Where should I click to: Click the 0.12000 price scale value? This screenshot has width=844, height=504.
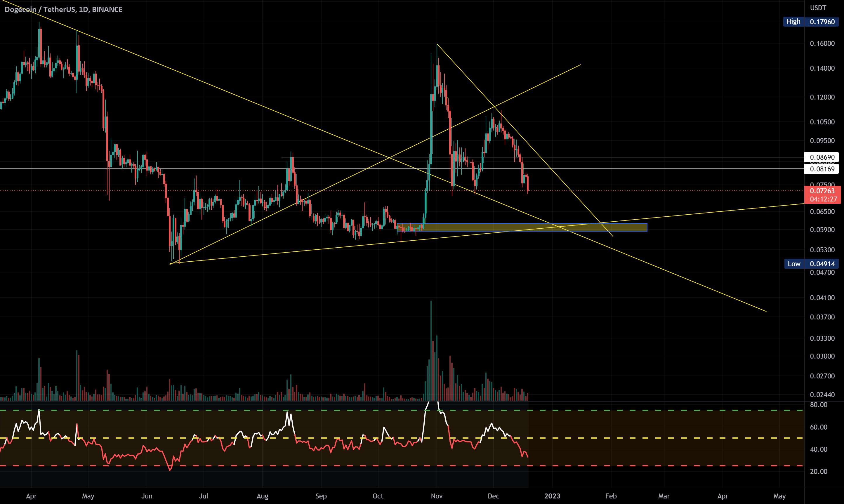coord(822,97)
